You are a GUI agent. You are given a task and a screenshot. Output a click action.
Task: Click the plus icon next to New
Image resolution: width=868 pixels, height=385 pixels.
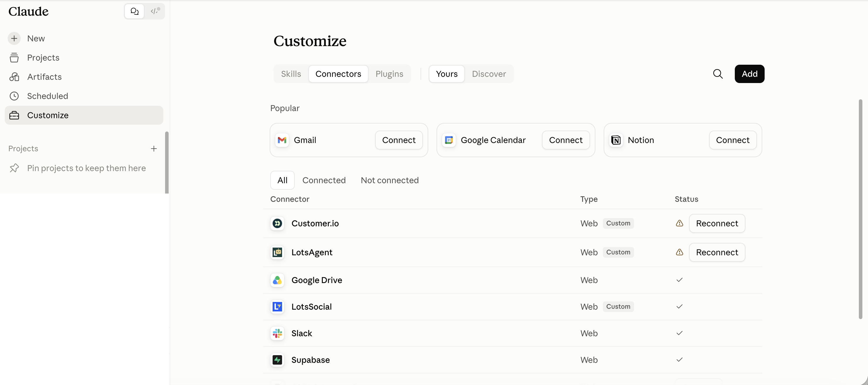point(14,38)
